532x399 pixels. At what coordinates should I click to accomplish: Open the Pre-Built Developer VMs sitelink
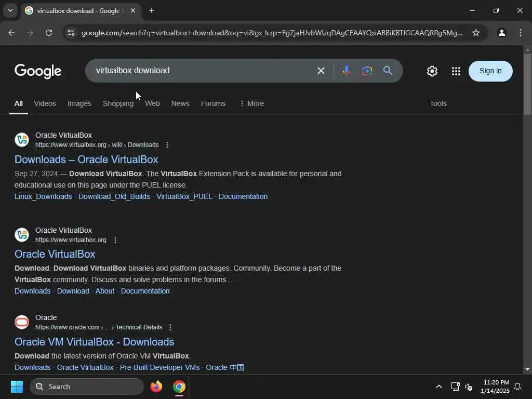pyautogui.click(x=159, y=367)
